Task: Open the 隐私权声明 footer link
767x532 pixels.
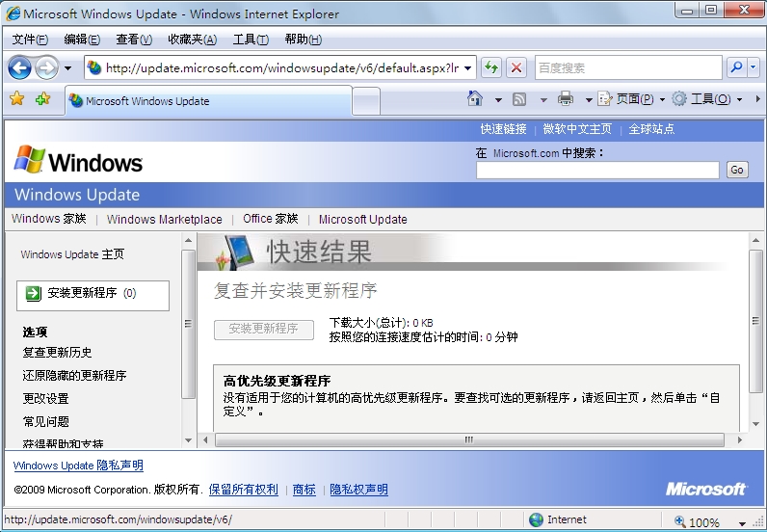Action: 358,490
